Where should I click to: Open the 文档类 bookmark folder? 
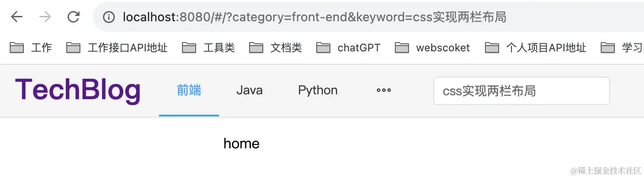point(276,48)
